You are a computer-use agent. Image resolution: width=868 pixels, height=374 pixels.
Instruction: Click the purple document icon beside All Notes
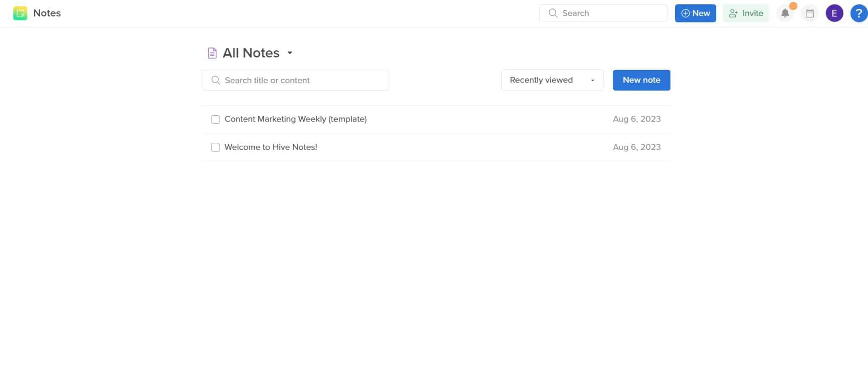click(x=212, y=53)
